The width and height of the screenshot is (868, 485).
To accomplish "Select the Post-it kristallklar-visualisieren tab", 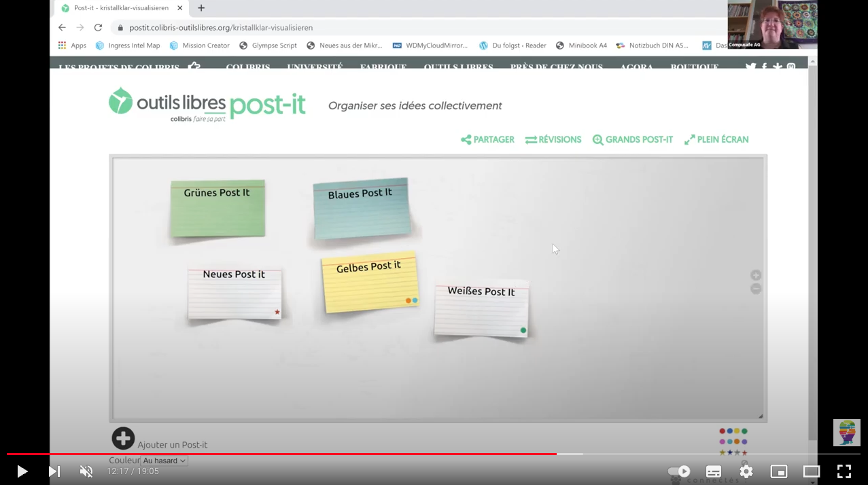I will 122,8.
